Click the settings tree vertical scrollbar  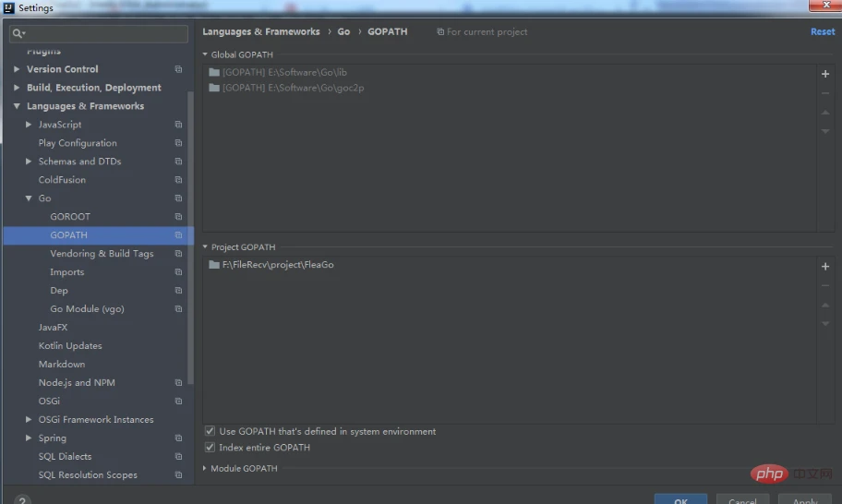coord(190,236)
